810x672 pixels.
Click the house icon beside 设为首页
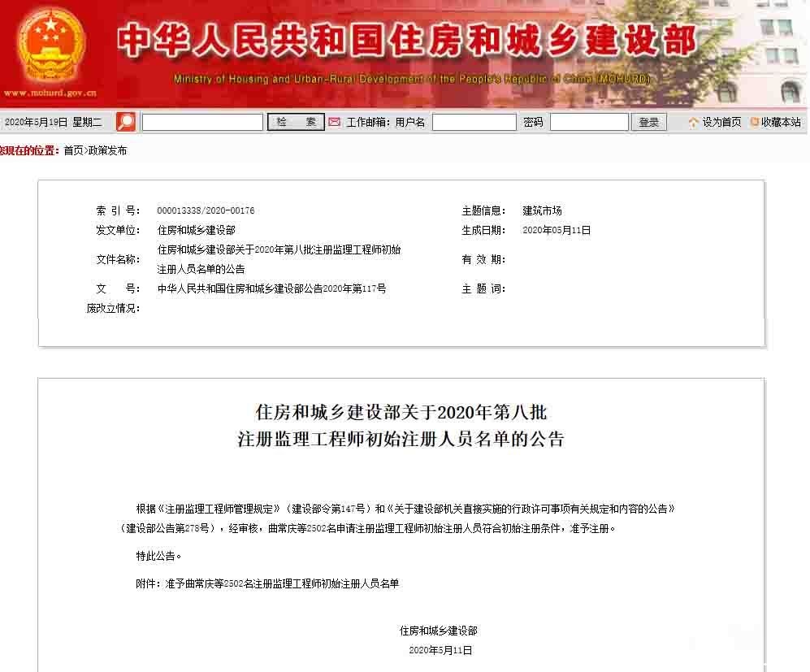(x=693, y=123)
